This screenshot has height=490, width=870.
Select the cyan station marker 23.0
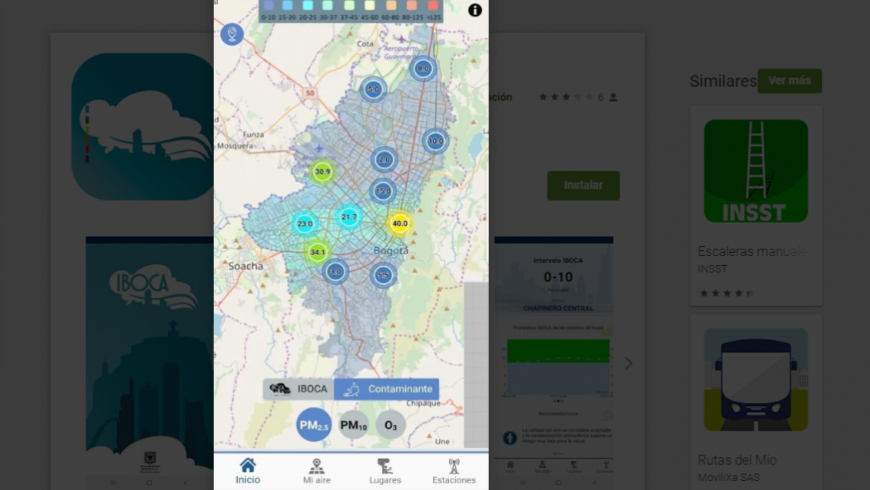305,224
